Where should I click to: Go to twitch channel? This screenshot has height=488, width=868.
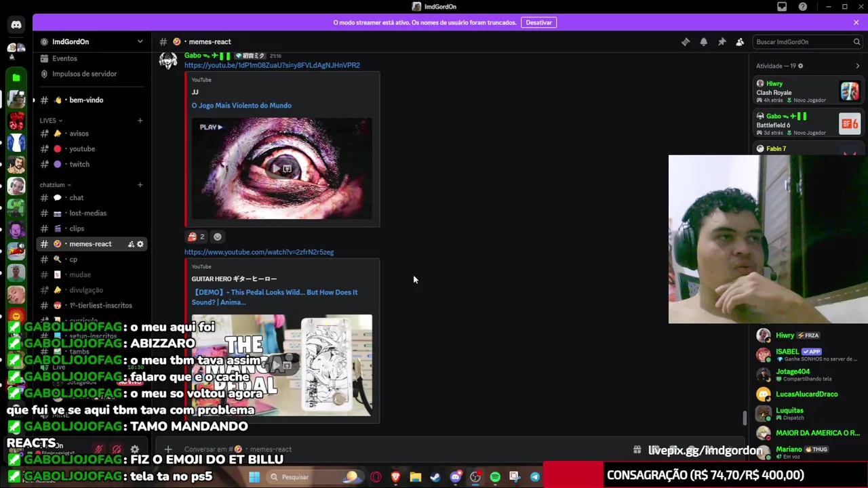pyautogui.click(x=92, y=165)
